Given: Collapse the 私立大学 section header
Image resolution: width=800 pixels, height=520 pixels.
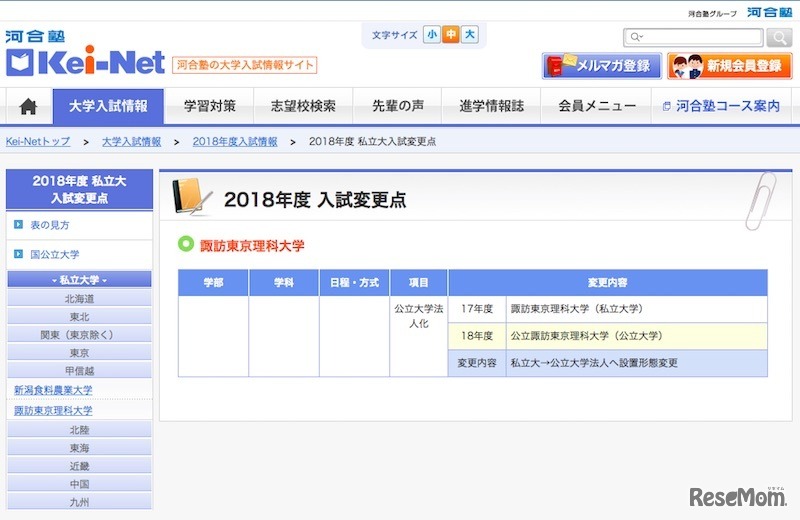Looking at the screenshot, I should (x=80, y=280).
